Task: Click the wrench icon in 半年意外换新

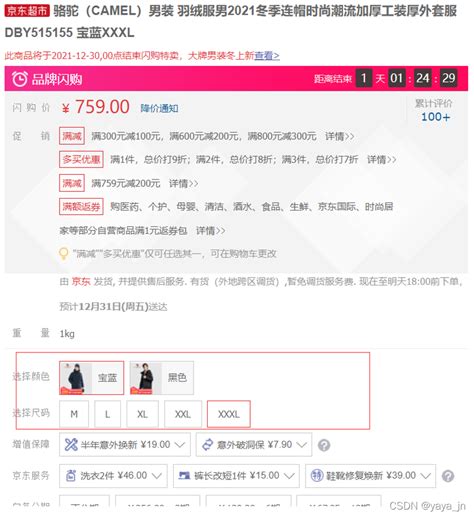Action: [71, 445]
